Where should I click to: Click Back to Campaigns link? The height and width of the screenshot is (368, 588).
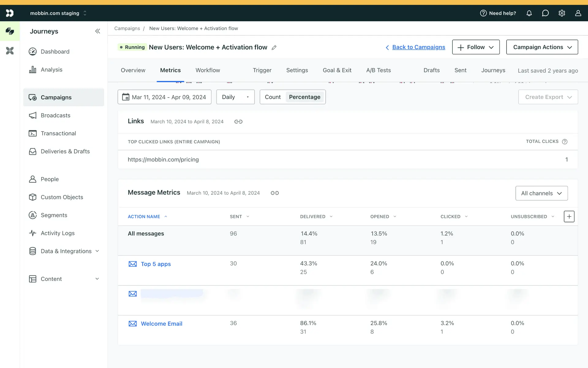[x=418, y=47]
